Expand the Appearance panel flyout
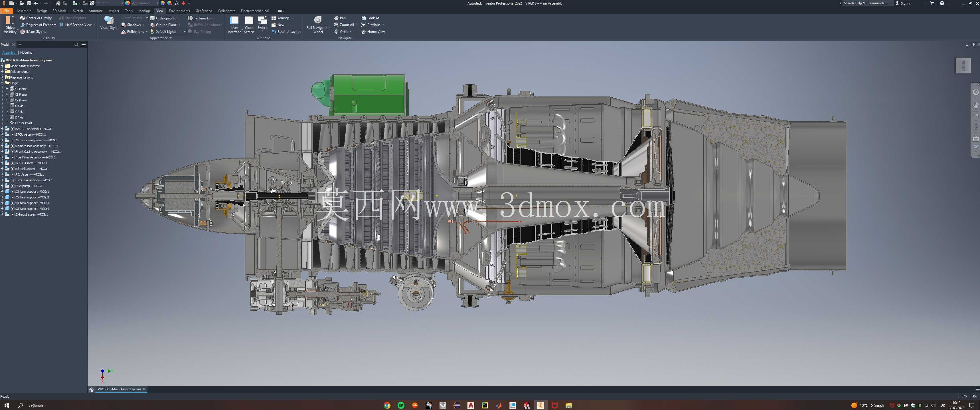The height and width of the screenshot is (410, 980). click(161, 38)
